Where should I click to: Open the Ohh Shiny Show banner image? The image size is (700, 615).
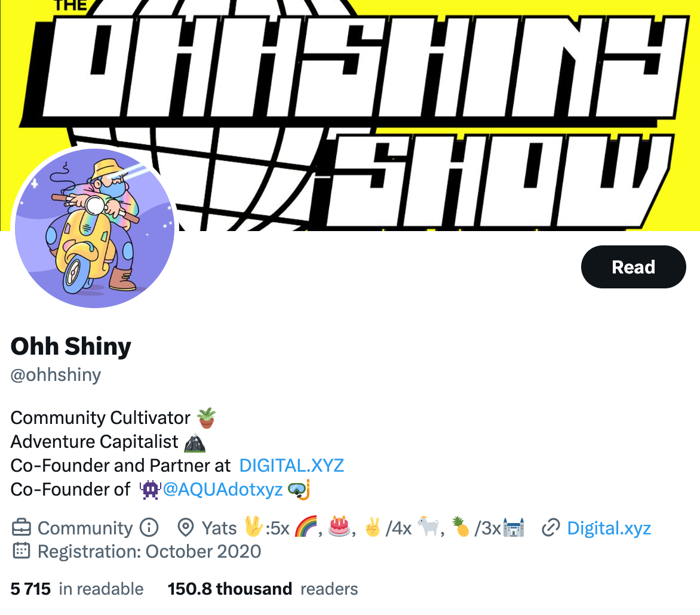[x=350, y=115]
